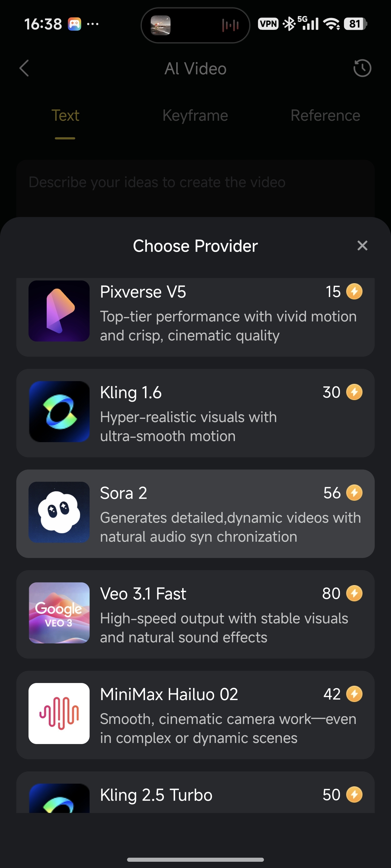Select the Text tab

[x=65, y=116]
